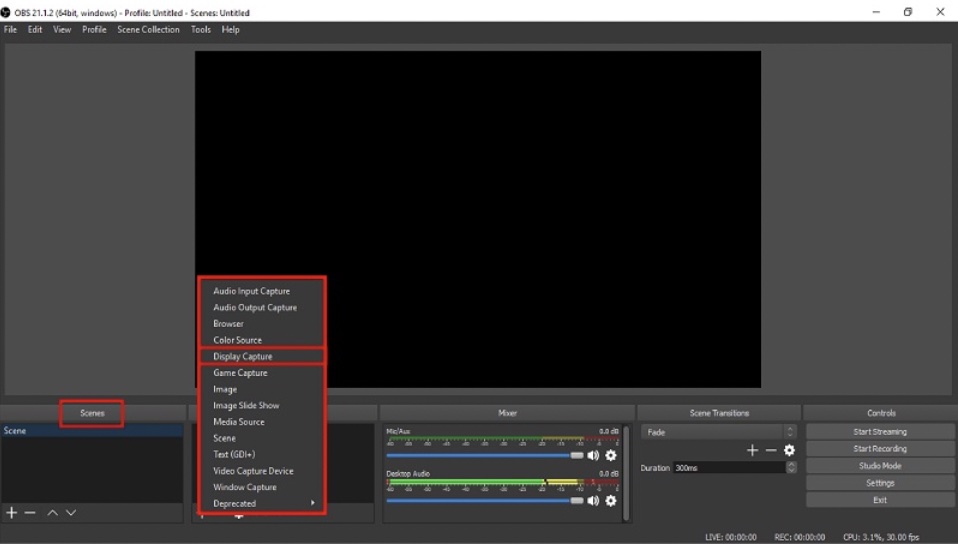Image resolution: width=958 pixels, height=544 pixels.
Task: Click the Start Streaming button
Action: (x=879, y=432)
